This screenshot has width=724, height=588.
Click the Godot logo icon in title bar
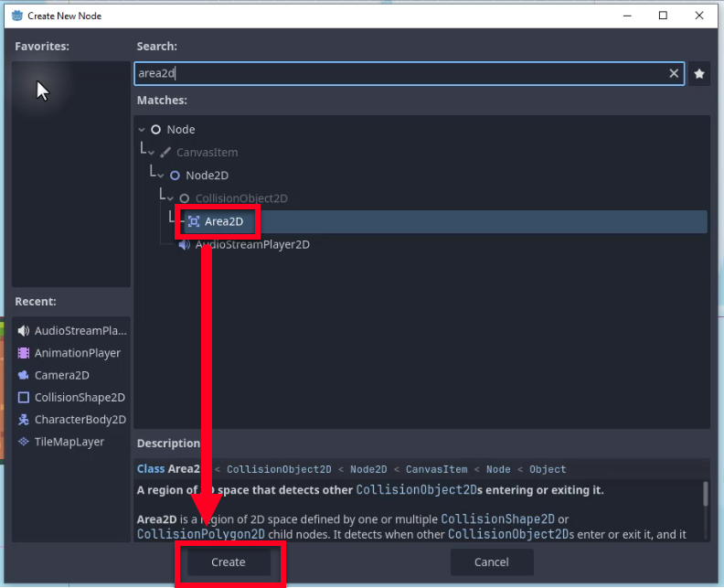coord(17,16)
